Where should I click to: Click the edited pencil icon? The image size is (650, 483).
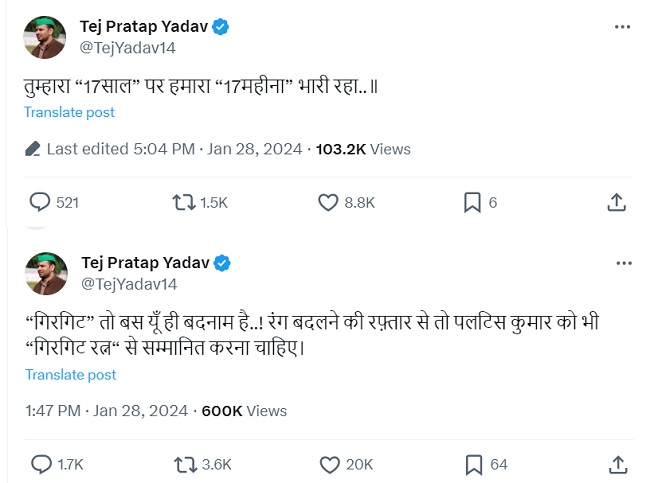click(x=33, y=149)
